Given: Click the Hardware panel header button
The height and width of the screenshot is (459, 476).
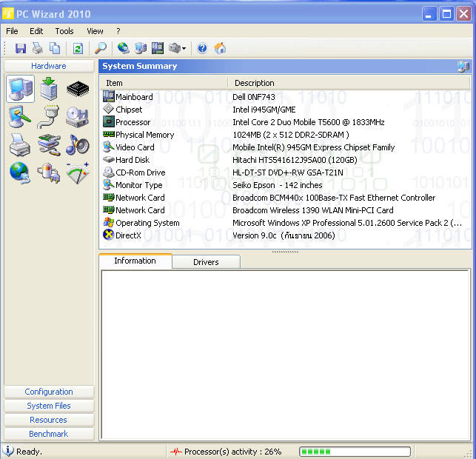Looking at the screenshot, I should [x=49, y=66].
